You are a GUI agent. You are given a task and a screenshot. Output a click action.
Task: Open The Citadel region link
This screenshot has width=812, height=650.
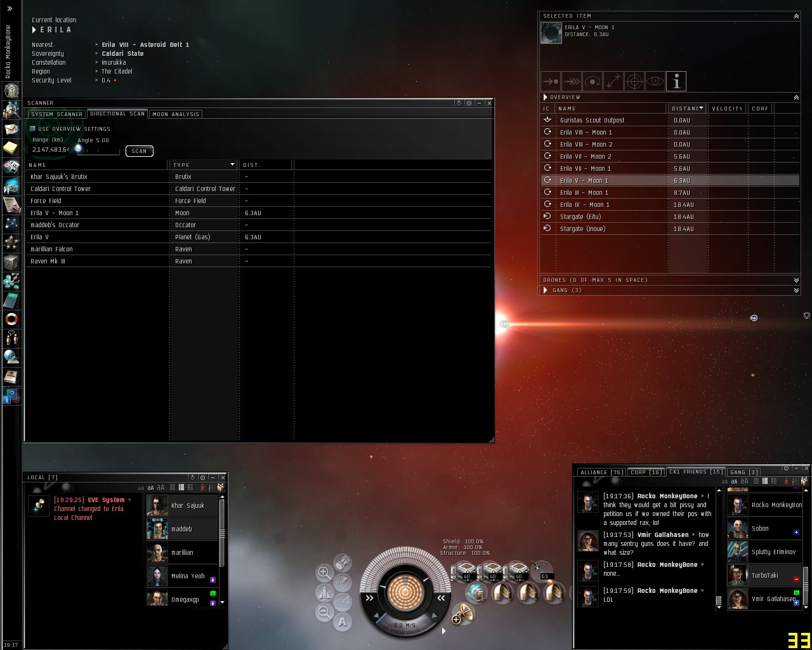(x=117, y=71)
